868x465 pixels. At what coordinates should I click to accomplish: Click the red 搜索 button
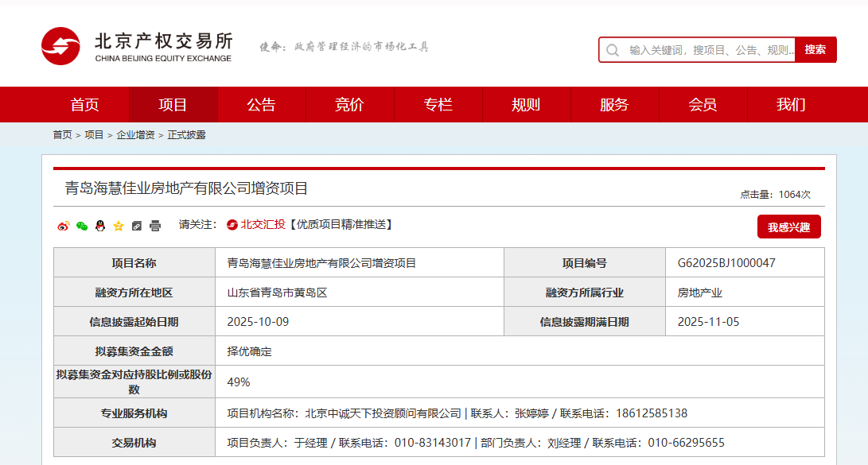click(x=815, y=49)
